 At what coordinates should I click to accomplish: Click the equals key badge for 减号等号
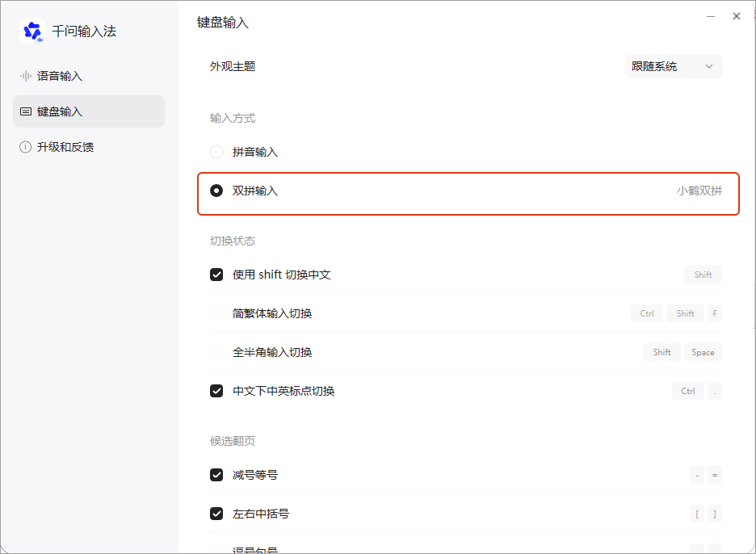coord(715,475)
